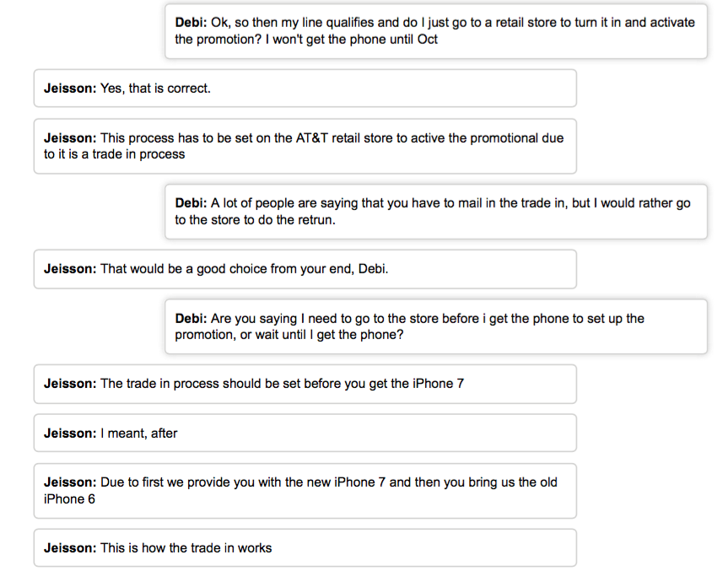
Task: Click 'Jeisson:' label in 'Due to first' message
Action: 70,482
